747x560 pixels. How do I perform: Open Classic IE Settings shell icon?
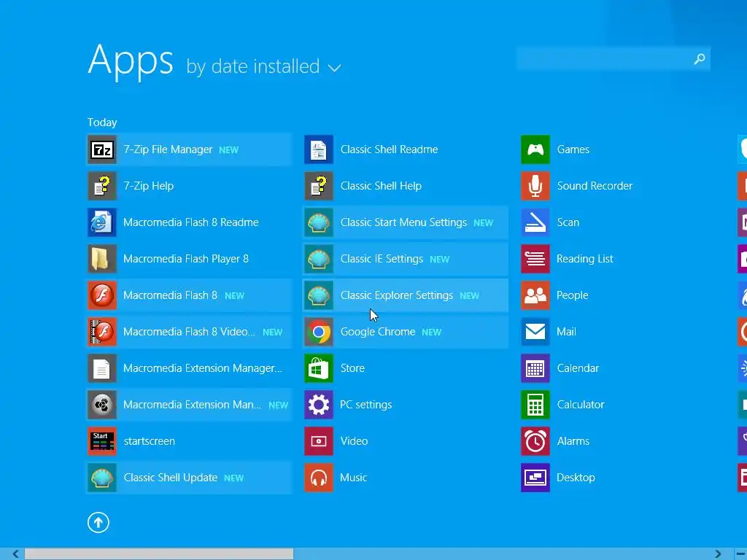tap(319, 259)
